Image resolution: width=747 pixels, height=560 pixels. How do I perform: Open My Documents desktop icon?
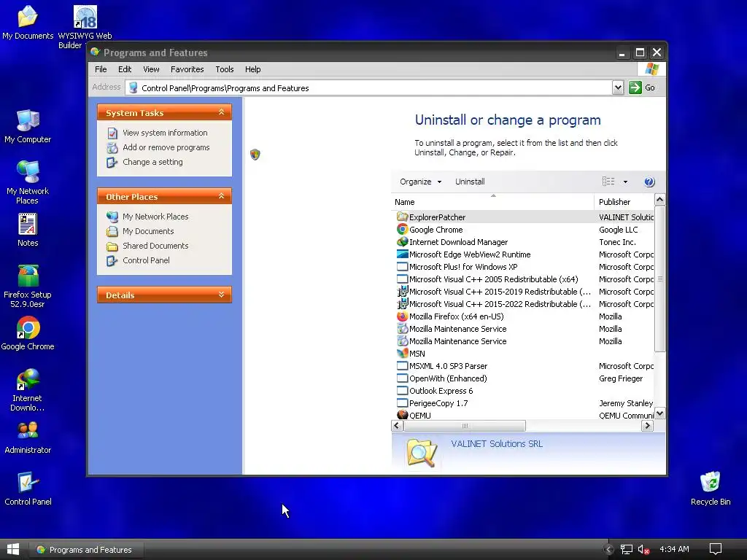[28, 23]
